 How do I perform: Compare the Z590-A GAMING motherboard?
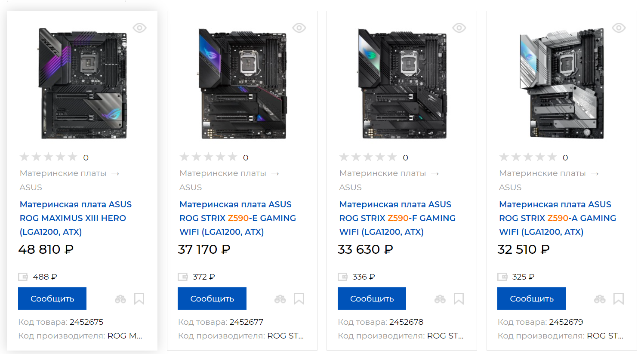(600, 299)
